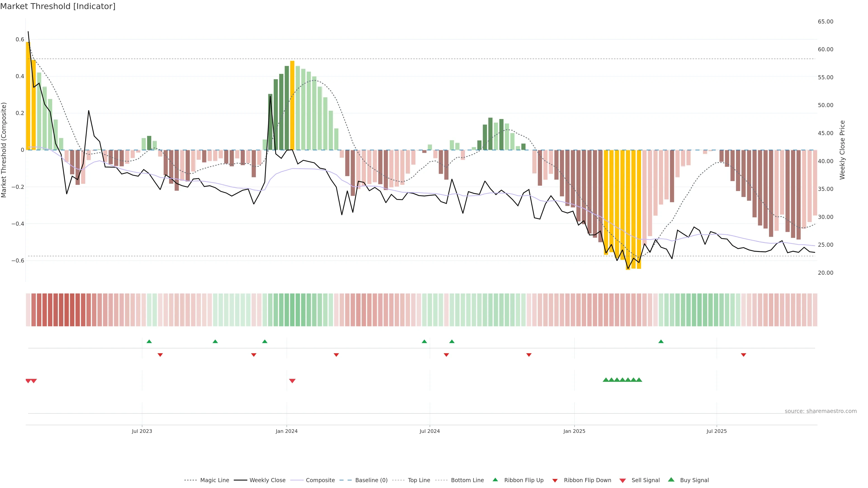The width and height of the screenshot is (868, 488).
Task: Click the Buy Signal legend marker
Action: 671,480
